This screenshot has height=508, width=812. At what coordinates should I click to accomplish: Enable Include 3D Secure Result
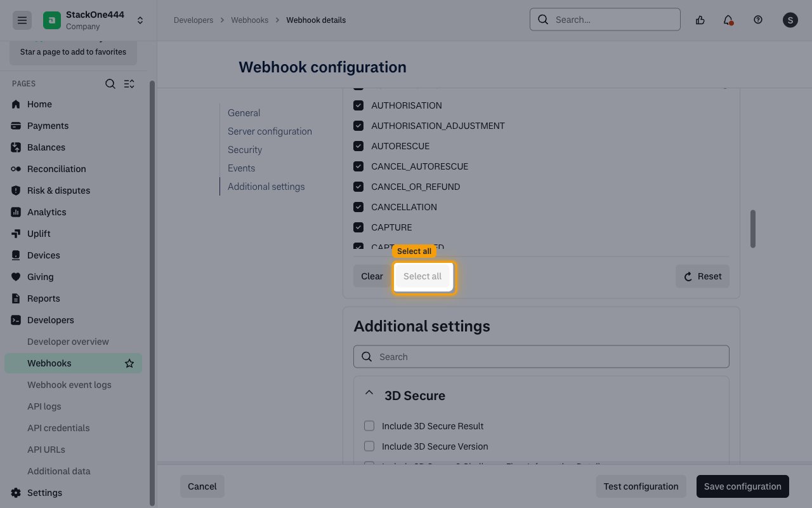click(x=369, y=426)
